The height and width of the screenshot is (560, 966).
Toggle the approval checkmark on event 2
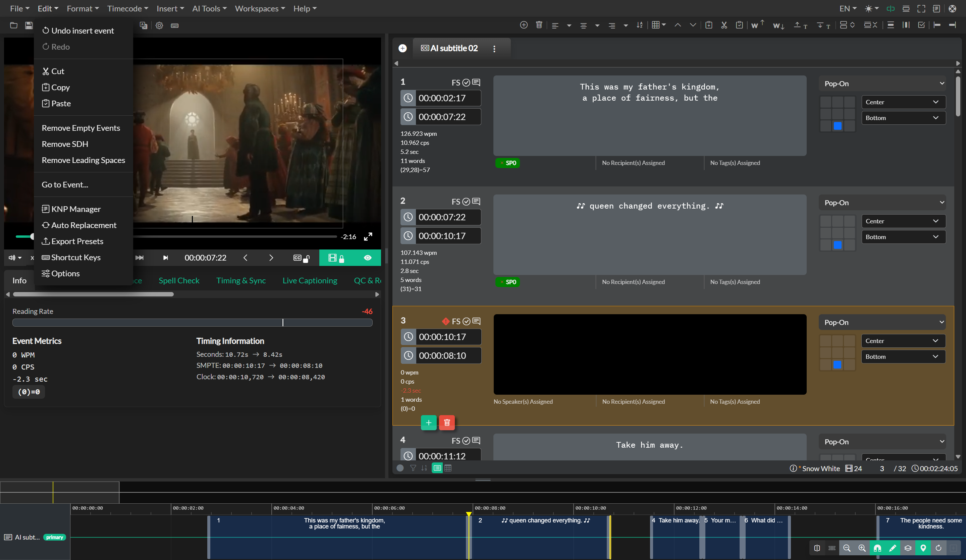[466, 202]
